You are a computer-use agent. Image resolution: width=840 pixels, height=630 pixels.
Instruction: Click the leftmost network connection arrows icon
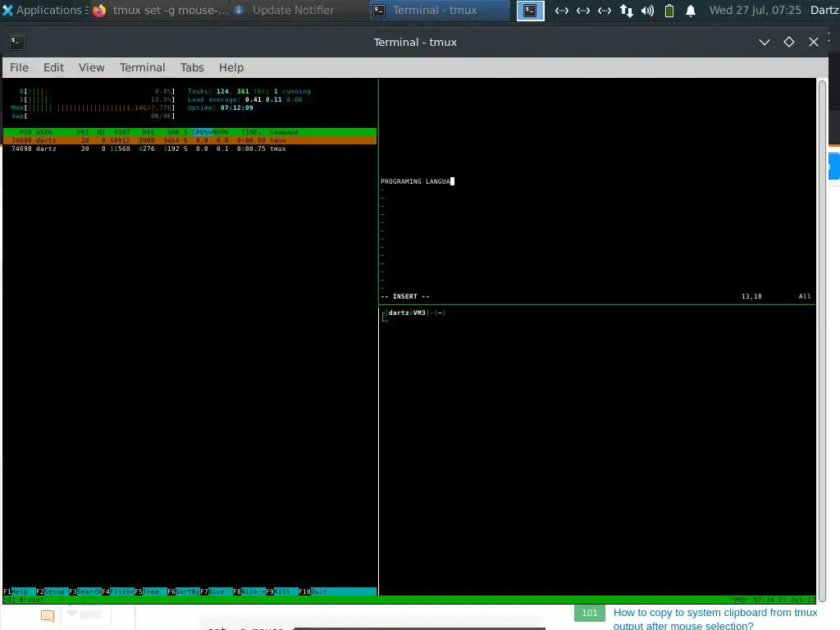(561, 10)
